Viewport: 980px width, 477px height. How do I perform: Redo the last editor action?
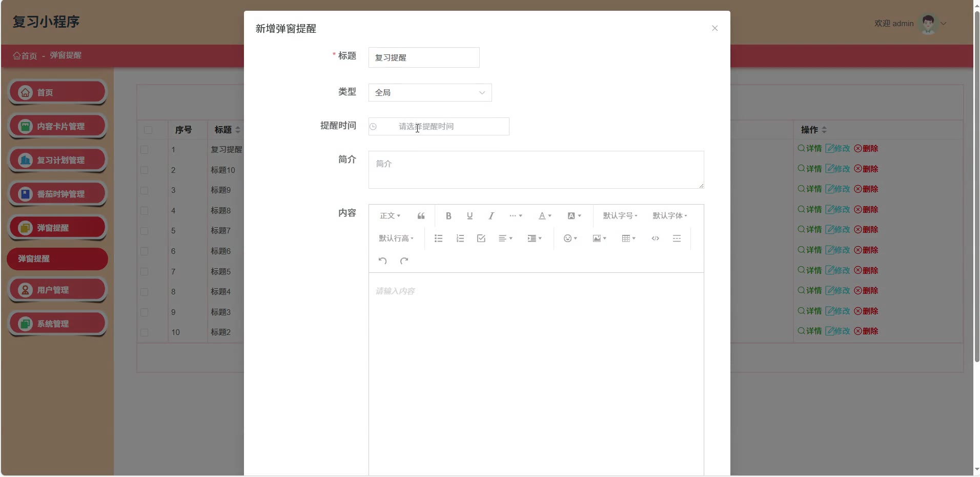click(x=404, y=261)
